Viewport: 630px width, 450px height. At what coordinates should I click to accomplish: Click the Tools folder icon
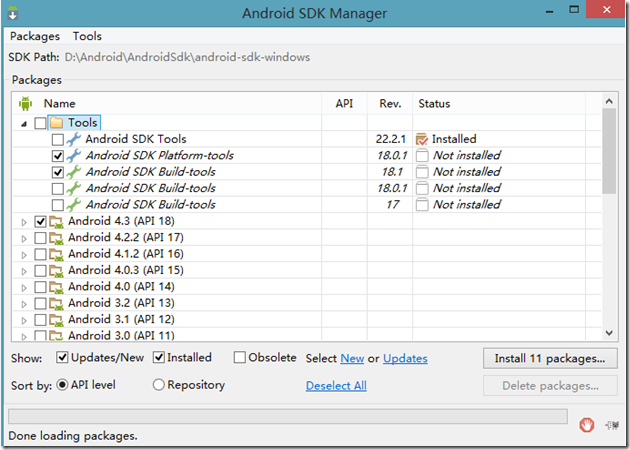(57, 123)
